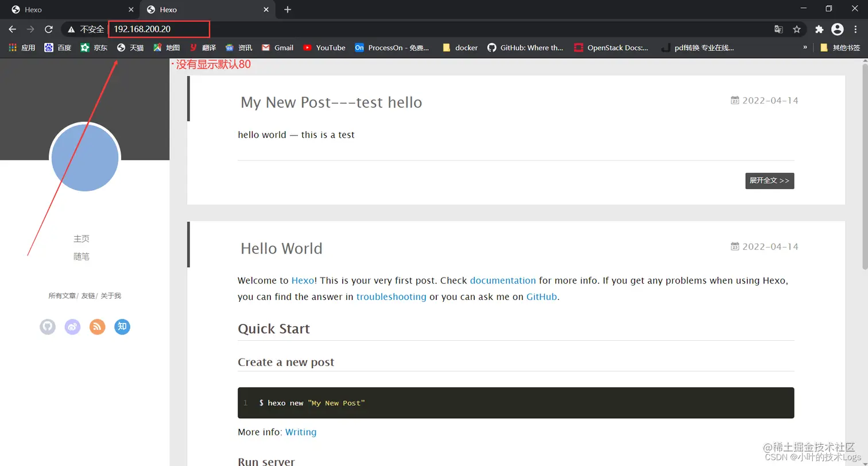Open the 京东 bookmark
868x466 pixels.
point(94,48)
